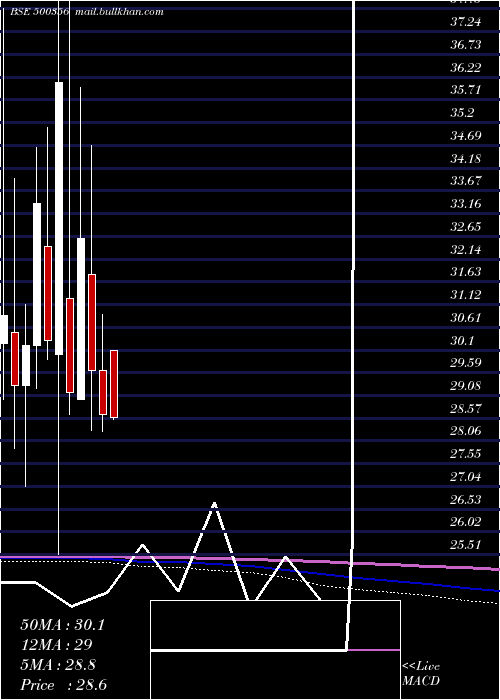Click the Price : 28.6 text
The width and height of the screenshot is (500, 700).
(x=63, y=685)
